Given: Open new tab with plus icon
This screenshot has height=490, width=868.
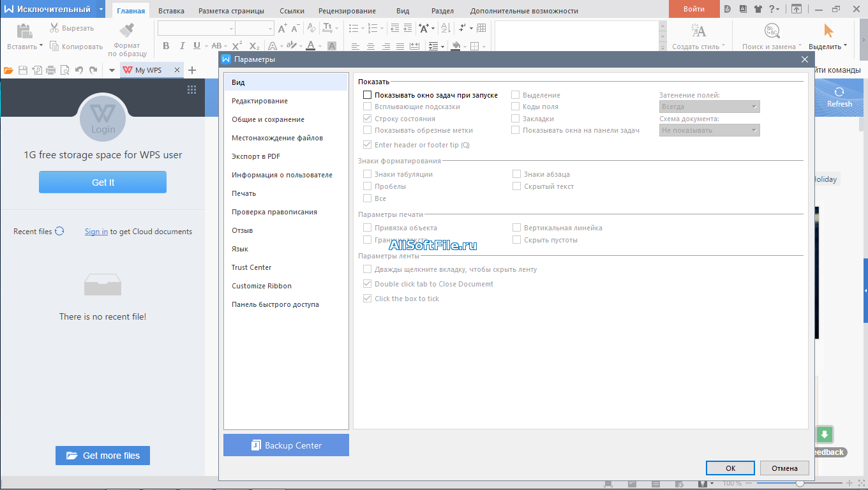Looking at the screenshot, I should pos(192,70).
